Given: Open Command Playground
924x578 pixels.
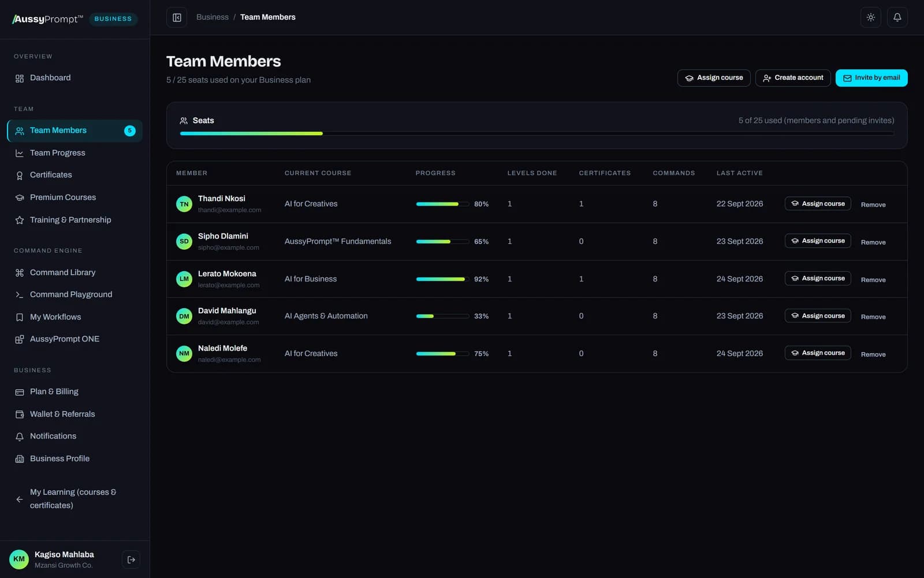Looking at the screenshot, I should tap(74, 294).
